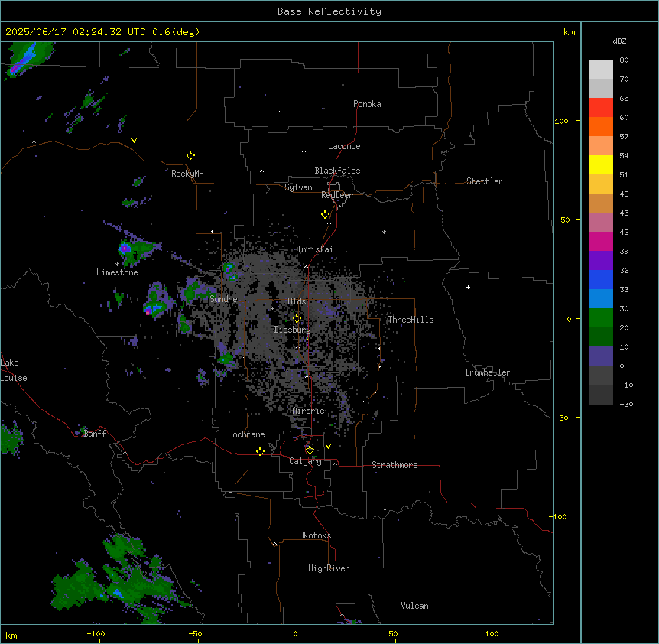Pick the magenta swatch in dBZ legend

click(601, 241)
